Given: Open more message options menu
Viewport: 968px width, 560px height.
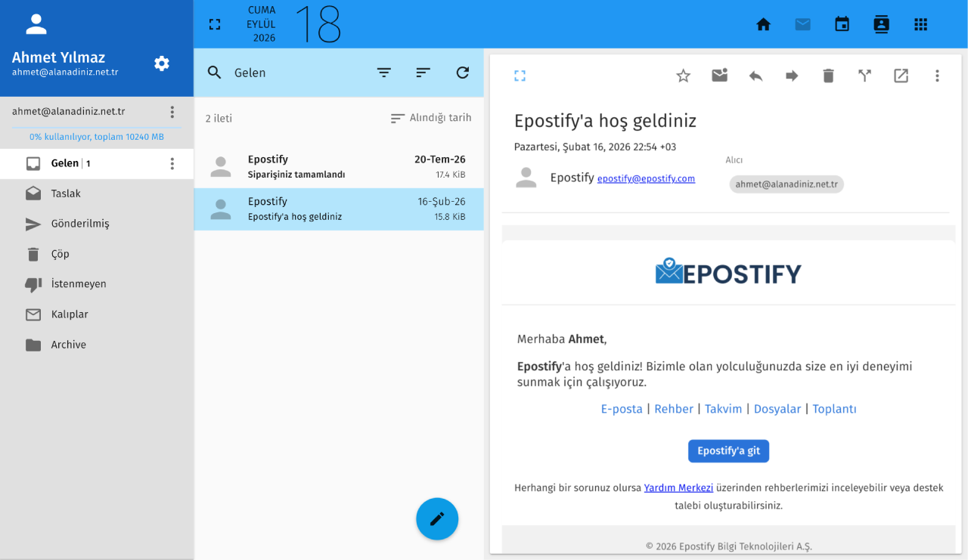Looking at the screenshot, I should 938,76.
